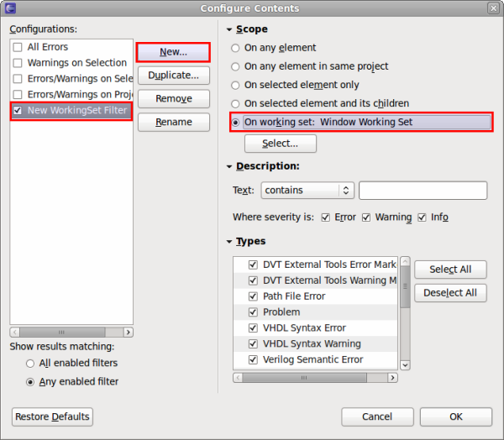This screenshot has height=440, width=504.
Task: Open the Text contains dropdown
Action: coord(307,191)
